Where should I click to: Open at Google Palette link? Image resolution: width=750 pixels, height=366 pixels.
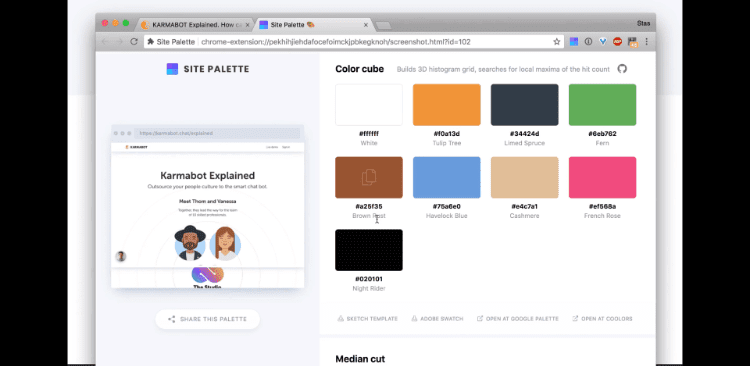518,319
